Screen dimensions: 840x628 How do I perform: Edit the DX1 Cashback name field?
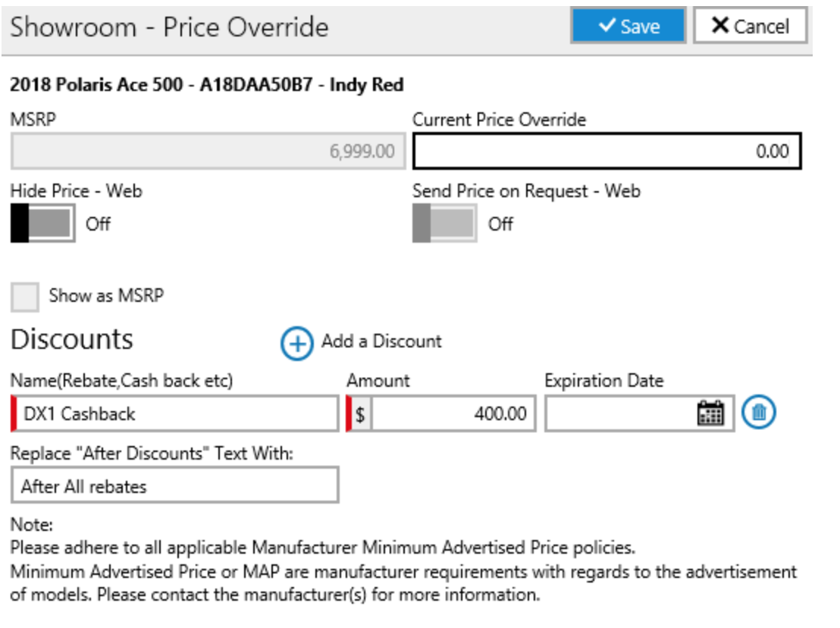pyautogui.click(x=175, y=413)
